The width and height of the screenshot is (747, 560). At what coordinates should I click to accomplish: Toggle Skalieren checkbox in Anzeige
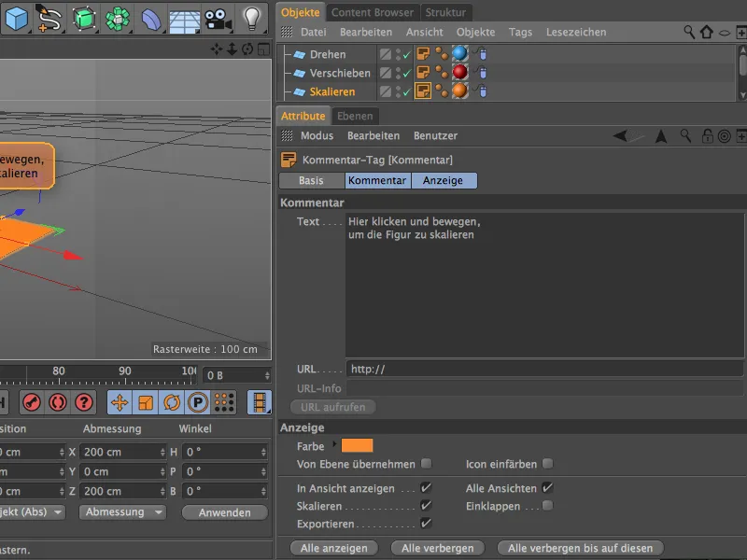[x=426, y=505]
